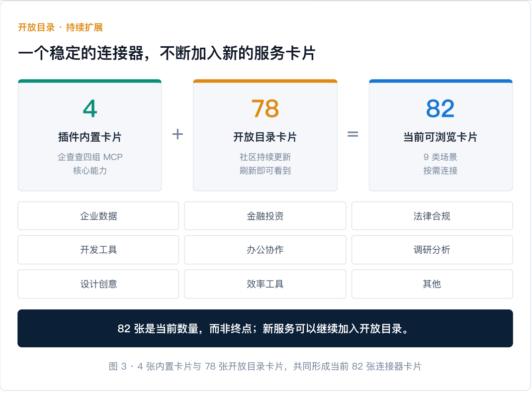Open the 法律合规 category box

[432, 216]
